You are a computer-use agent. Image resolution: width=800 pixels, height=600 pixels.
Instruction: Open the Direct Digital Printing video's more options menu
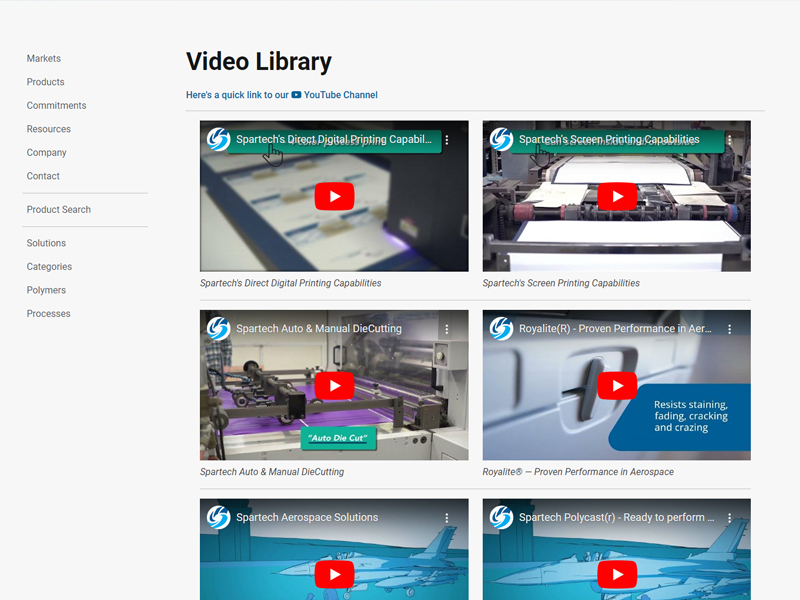[447, 140]
